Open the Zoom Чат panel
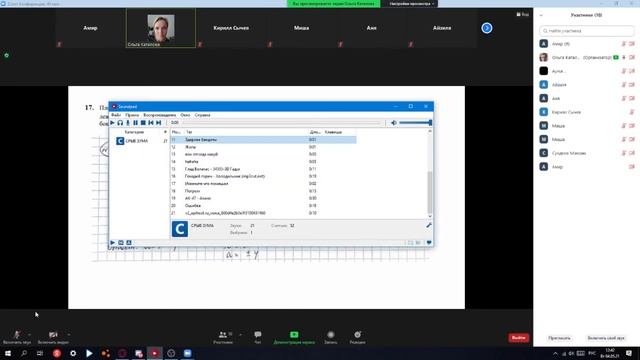This screenshot has height=360, width=640. (x=258, y=337)
